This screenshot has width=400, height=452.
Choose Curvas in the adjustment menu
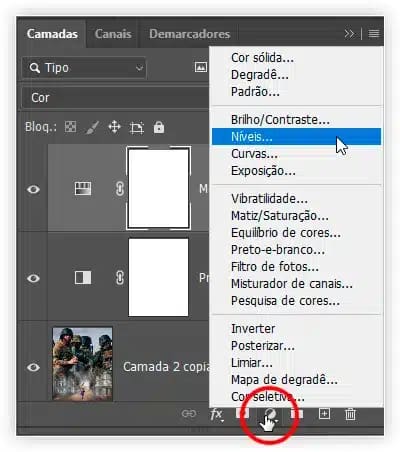tap(254, 154)
